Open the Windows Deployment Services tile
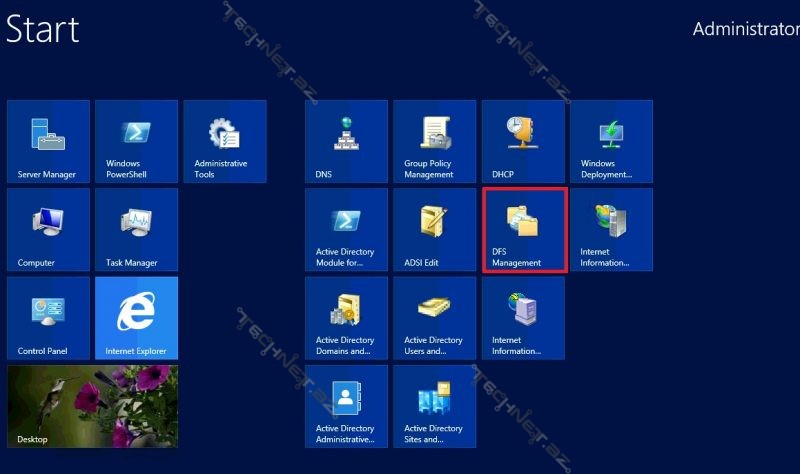Viewport: 800px width, 474px height. tap(611, 141)
